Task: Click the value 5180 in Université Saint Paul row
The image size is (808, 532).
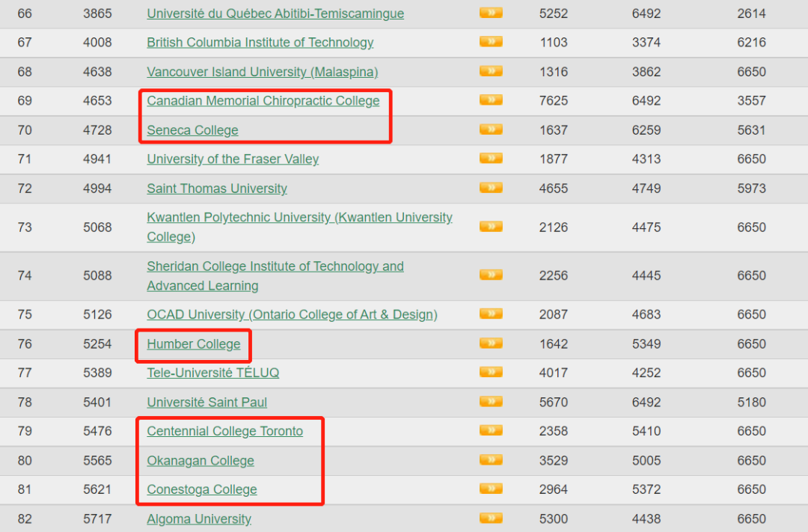Action: [751, 402]
